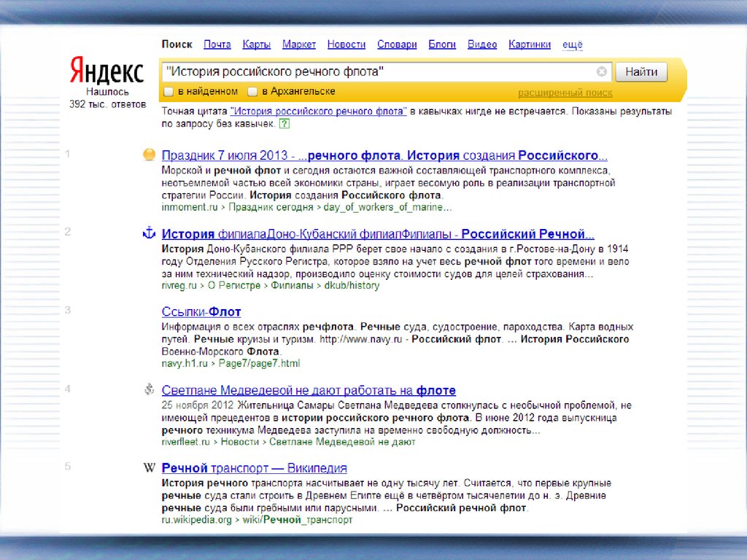Screen dimensions: 747x560
Task: Click the quoted query link 'История российского речного флота'
Action: [x=318, y=112]
